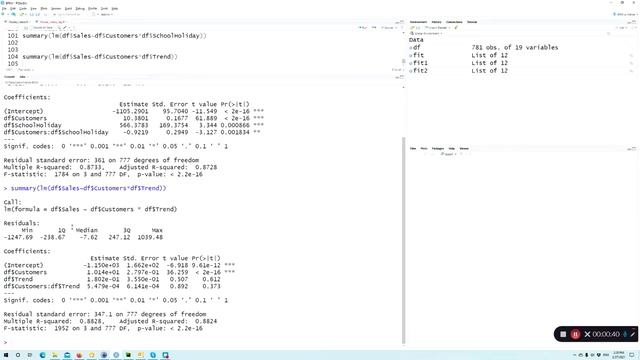Click the Source button in editor toolbar
Image resolution: width=640 pixels, height=360 pixels.
[387, 28]
